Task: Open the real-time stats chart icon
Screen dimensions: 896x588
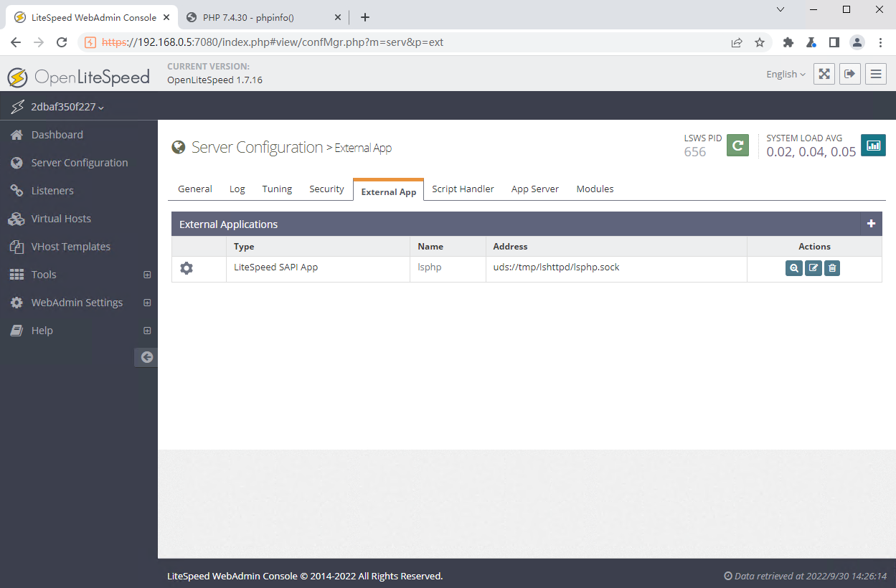Action: pyautogui.click(x=873, y=145)
